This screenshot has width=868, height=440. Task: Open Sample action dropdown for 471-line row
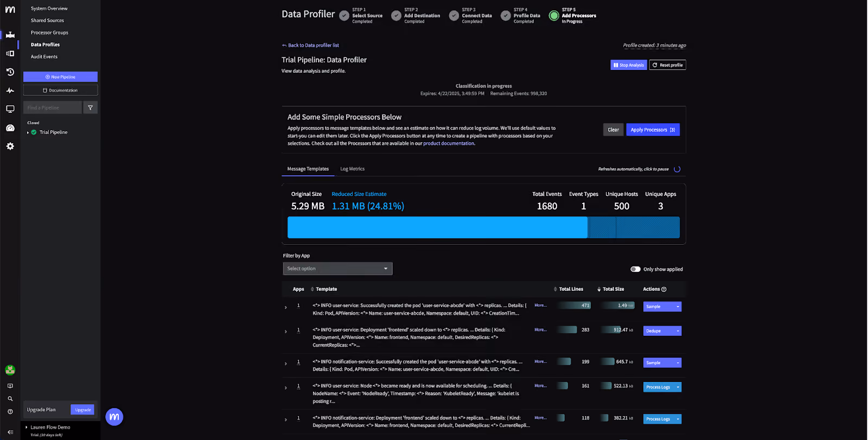coord(678,307)
